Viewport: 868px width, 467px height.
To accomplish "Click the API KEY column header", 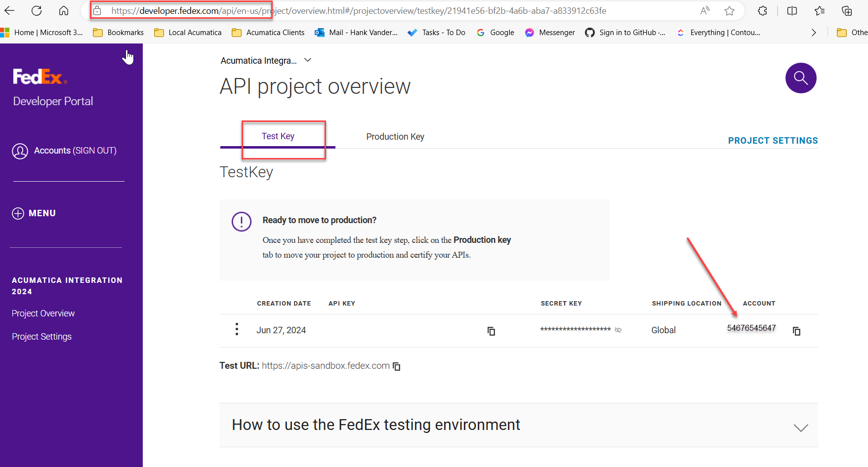I will 342,304.
